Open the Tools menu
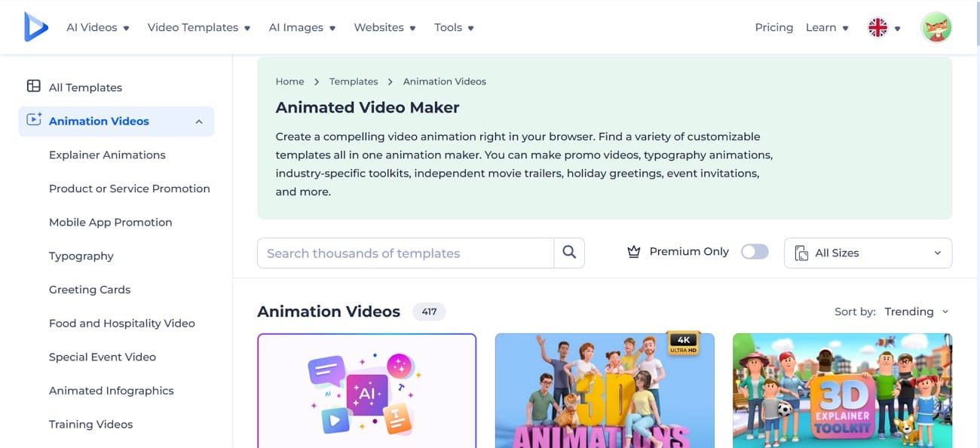 [x=448, y=27]
